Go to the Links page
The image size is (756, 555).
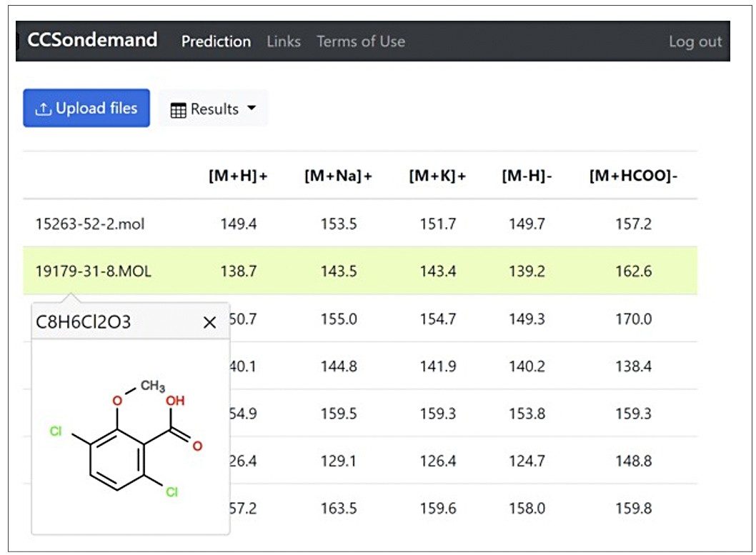pyautogui.click(x=284, y=41)
